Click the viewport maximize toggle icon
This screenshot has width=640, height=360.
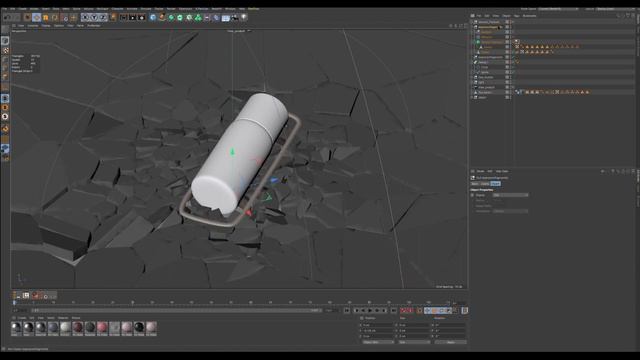point(466,25)
